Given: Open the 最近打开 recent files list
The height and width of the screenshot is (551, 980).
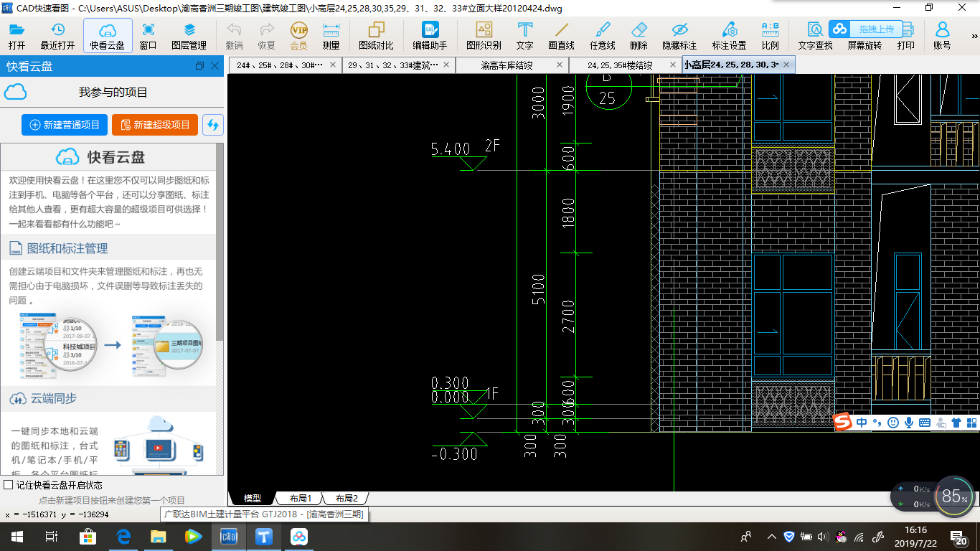Looking at the screenshot, I should (x=57, y=36).
